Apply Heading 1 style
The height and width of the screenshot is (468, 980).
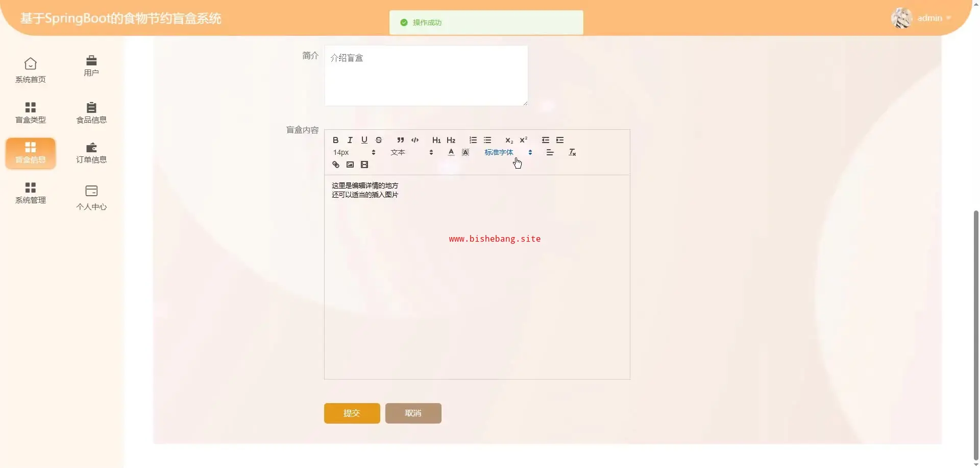pos(436,140)
